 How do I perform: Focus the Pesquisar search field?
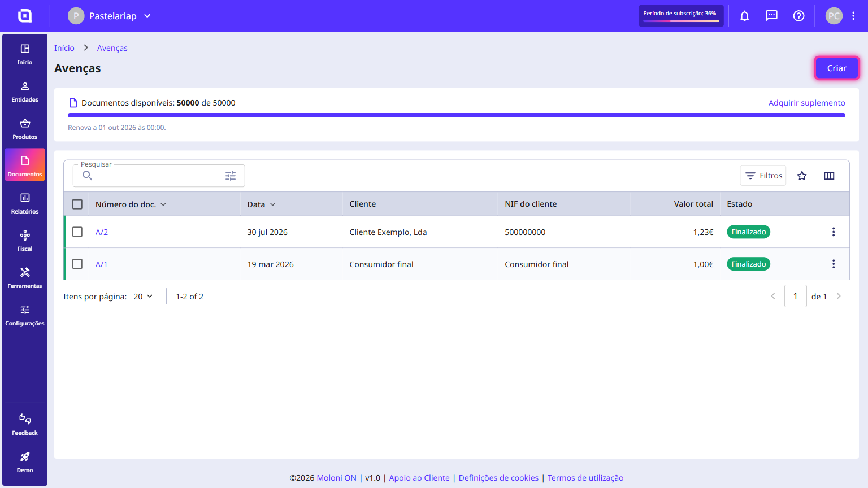pyautogui.click(x=159, y=176)
